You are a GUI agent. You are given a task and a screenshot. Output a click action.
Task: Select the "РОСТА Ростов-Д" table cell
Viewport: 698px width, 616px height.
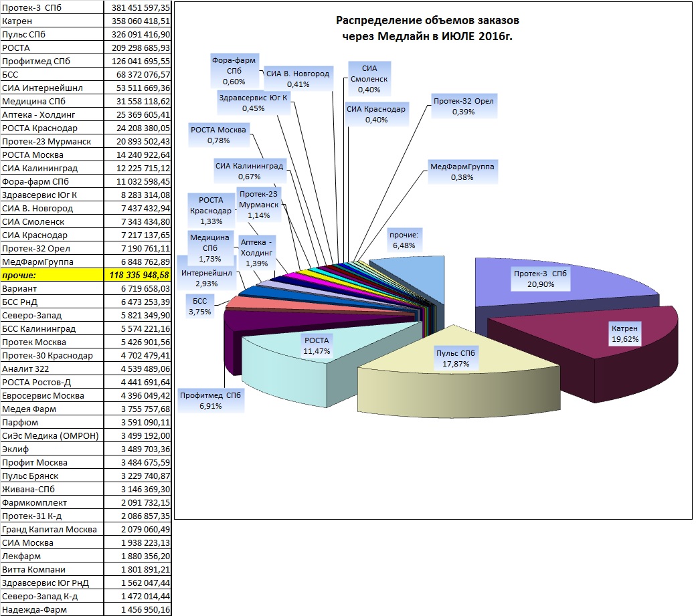[x=52, y=382]
